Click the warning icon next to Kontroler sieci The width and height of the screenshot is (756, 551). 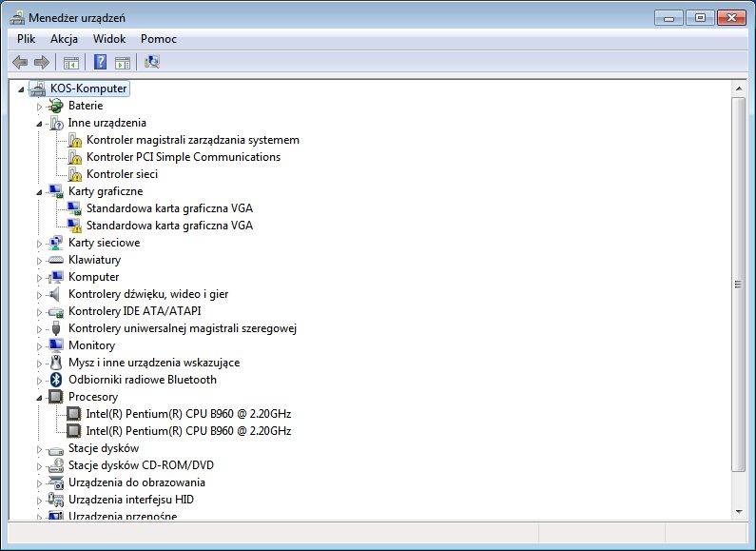pos(74,174)
